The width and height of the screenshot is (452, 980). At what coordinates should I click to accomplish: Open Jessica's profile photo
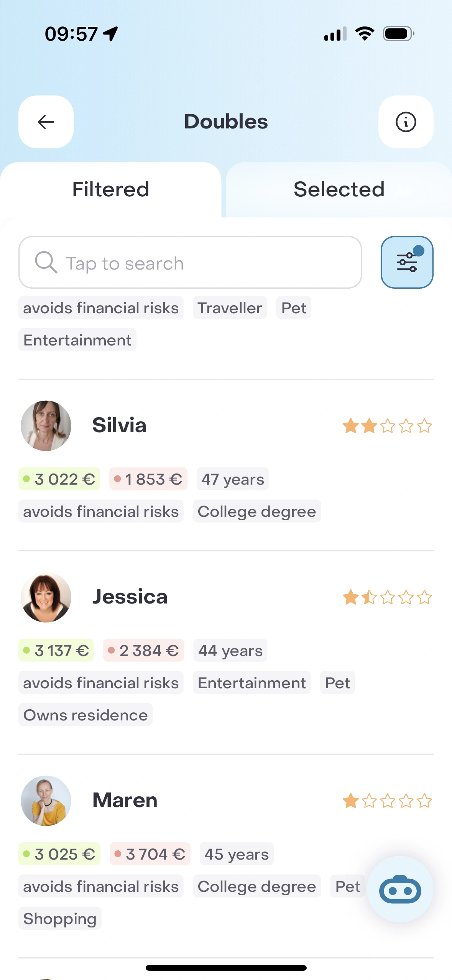coord(46,597)
